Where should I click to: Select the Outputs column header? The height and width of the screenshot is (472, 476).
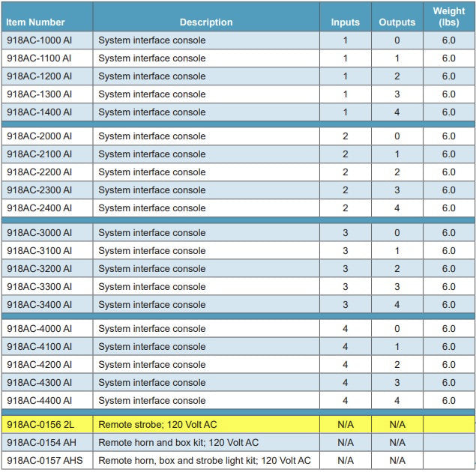click(x=397, y=22)
